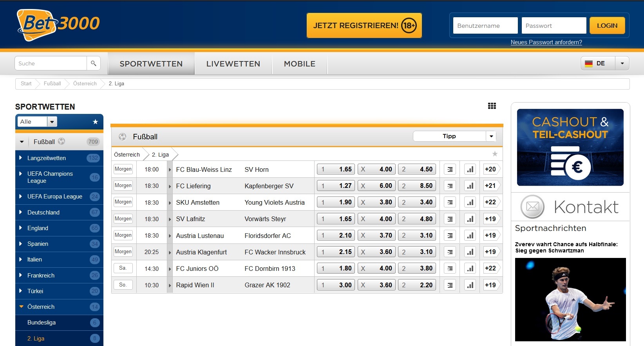Image resolution: width=644 pixels, height=346 pixels.
Task: Collapse the Fußball sidebar category
Action: coord(22,142)
